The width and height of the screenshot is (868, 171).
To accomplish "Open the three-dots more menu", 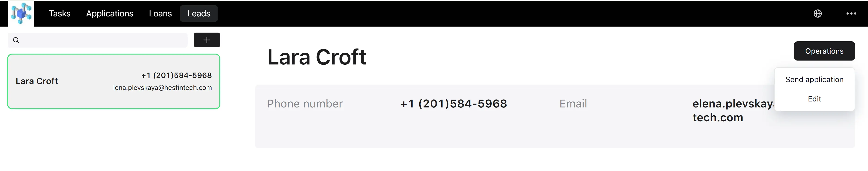I will tap(851, 13).
